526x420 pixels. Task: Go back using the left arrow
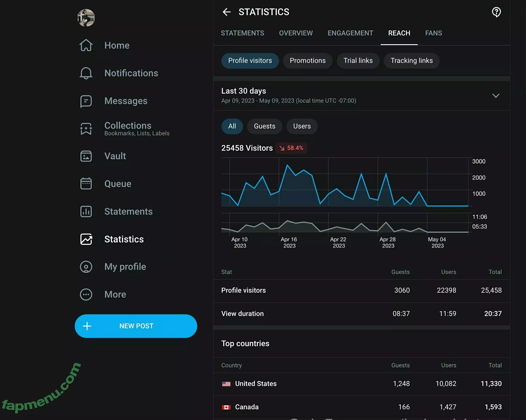pos(227,12)
